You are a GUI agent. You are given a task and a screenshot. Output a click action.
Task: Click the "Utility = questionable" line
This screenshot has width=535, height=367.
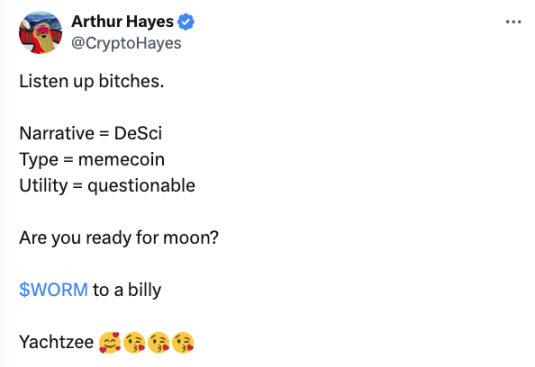[x=107, y=186]
